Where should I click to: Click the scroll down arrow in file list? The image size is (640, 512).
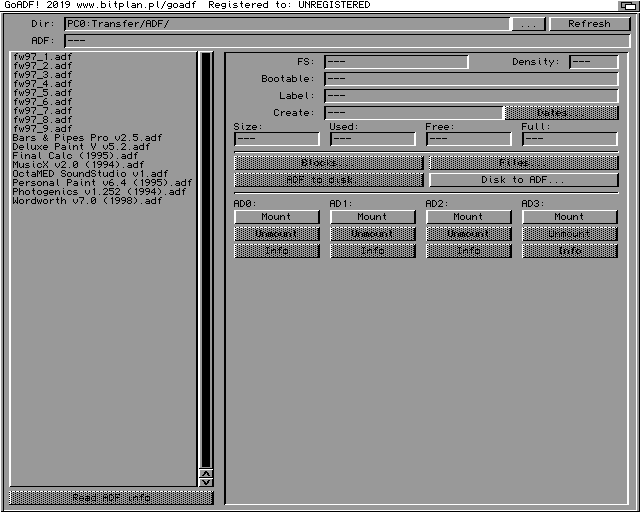206,482
